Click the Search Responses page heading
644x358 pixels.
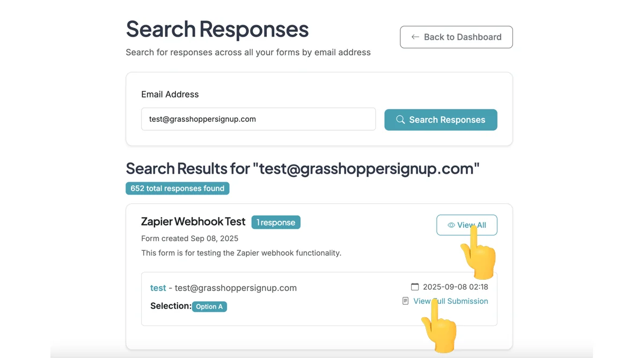coord(217,29)
